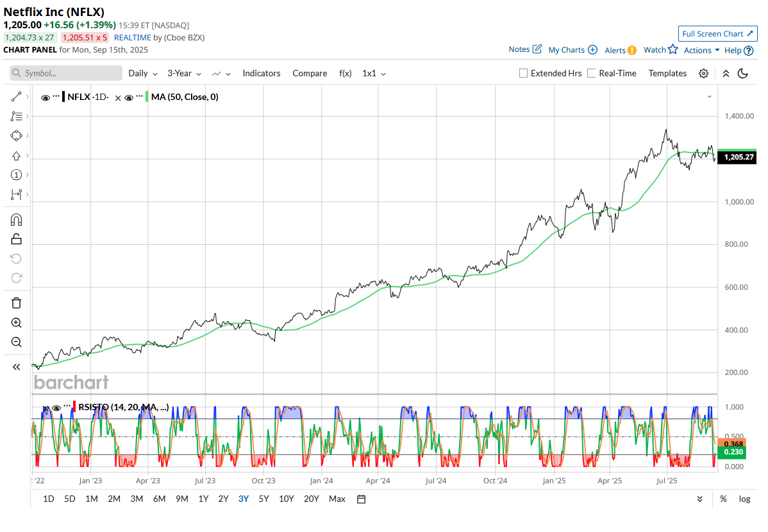
Task: Open NFLX series options ellipsis
Action: (56, 97)
